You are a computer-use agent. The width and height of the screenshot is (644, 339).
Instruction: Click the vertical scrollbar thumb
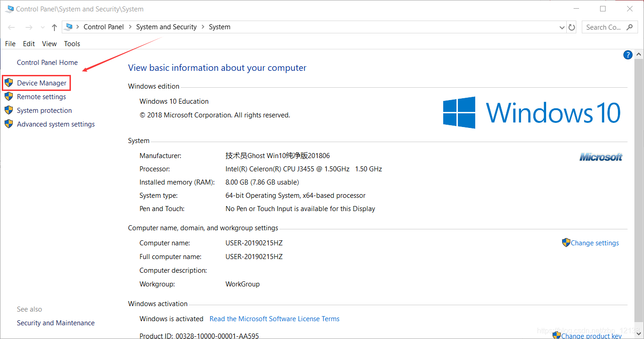[639, 190]
